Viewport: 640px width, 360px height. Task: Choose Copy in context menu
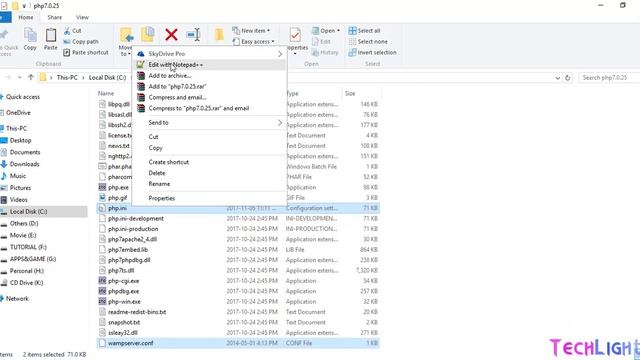210,148
